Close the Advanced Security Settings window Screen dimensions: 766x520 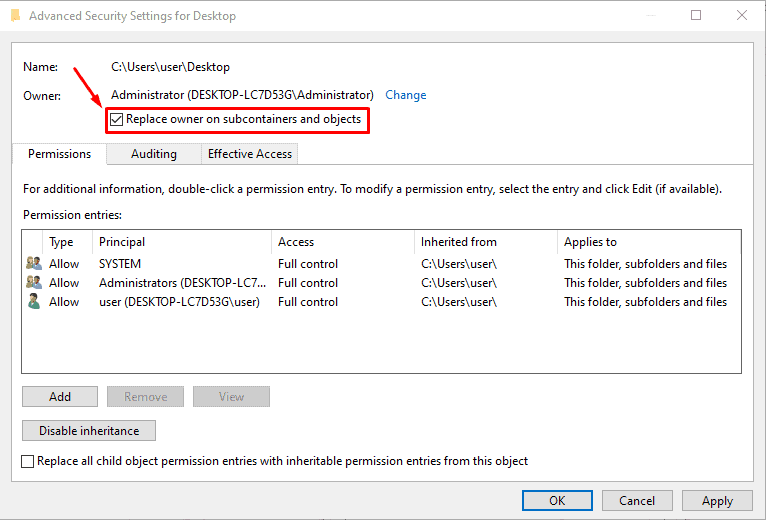tap(742, 15)
